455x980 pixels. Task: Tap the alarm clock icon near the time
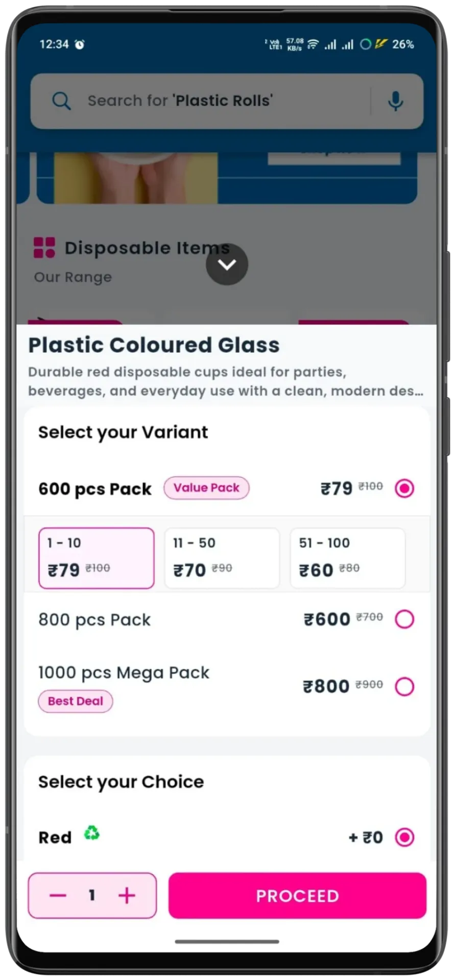(x=79, y=44)
